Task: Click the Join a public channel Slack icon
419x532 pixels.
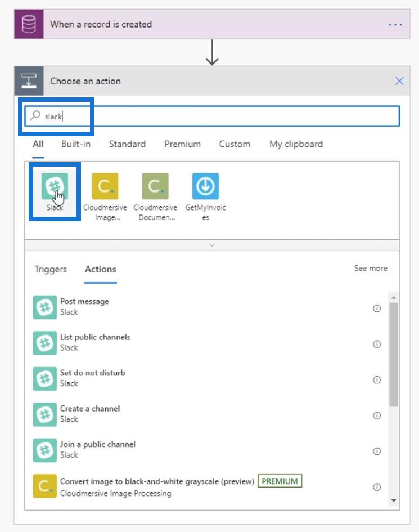Action: coord(45,450)
